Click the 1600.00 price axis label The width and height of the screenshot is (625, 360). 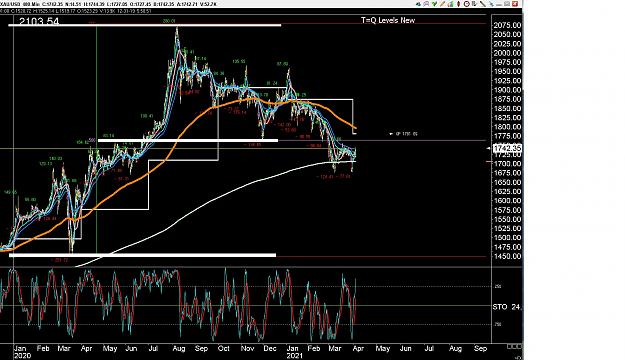click(507, 201)
